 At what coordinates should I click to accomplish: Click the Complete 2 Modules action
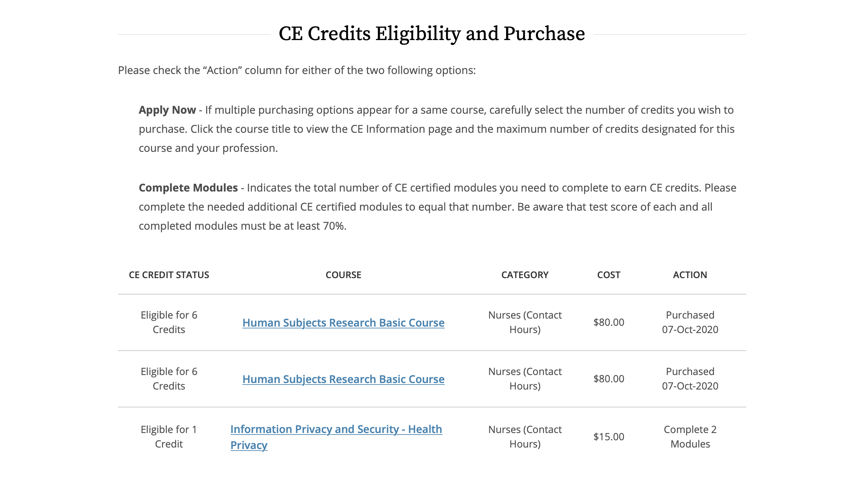(x=689, y=436)
